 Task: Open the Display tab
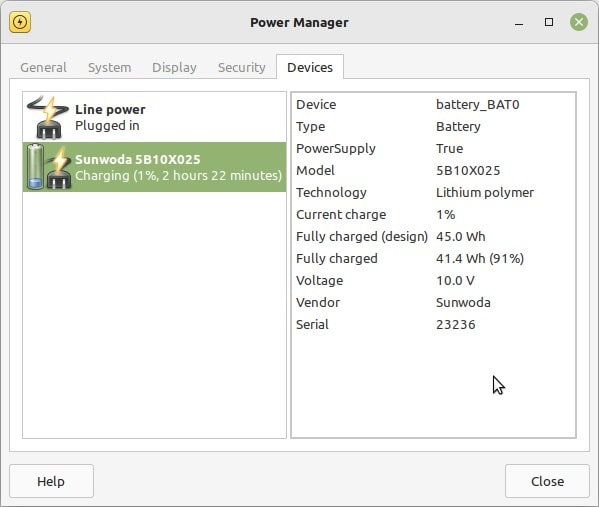coord(174,67)
